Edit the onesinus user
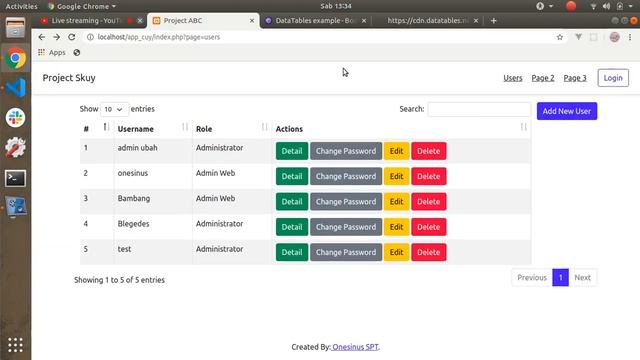 396,176
